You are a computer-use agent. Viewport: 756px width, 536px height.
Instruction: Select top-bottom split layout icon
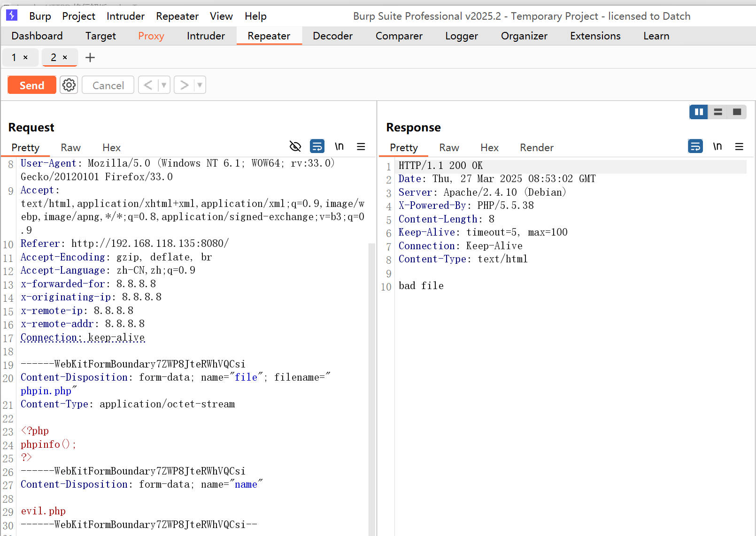click(x=718, y=112)
